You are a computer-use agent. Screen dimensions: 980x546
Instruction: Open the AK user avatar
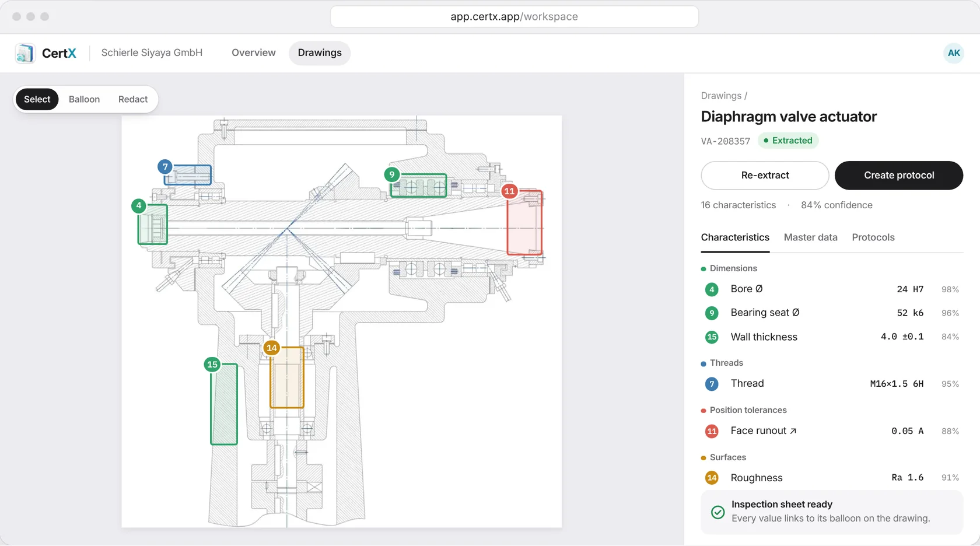pyautogui.click(x=954, y=53)
